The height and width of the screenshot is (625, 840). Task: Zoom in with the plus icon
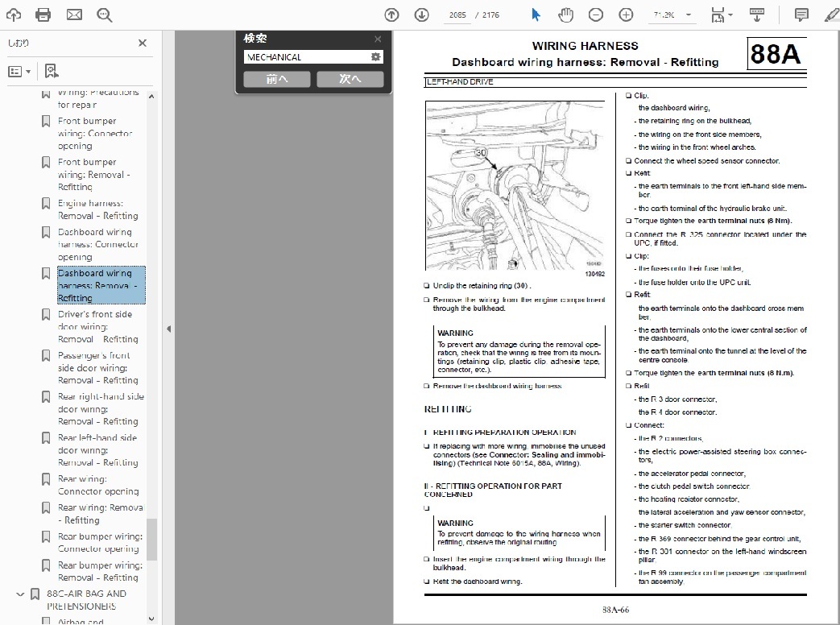pos(626,14)
